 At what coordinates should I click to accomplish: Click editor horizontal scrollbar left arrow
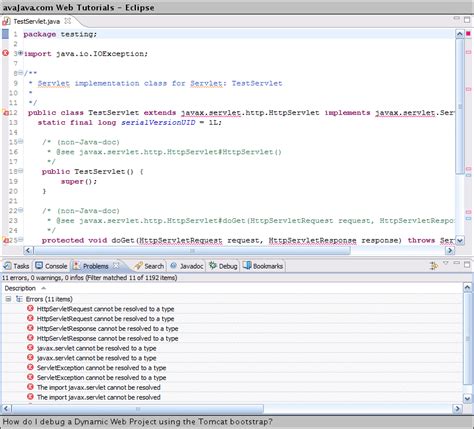coord(28,250)
